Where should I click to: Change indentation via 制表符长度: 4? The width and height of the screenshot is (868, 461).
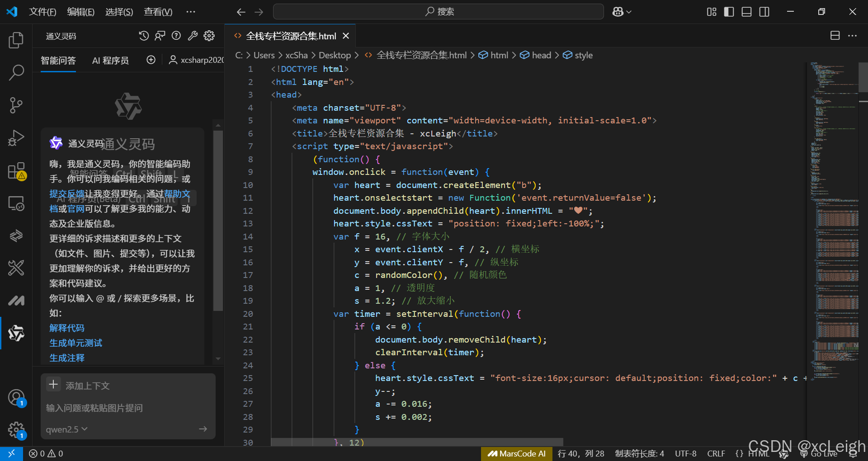coord(639,453)
